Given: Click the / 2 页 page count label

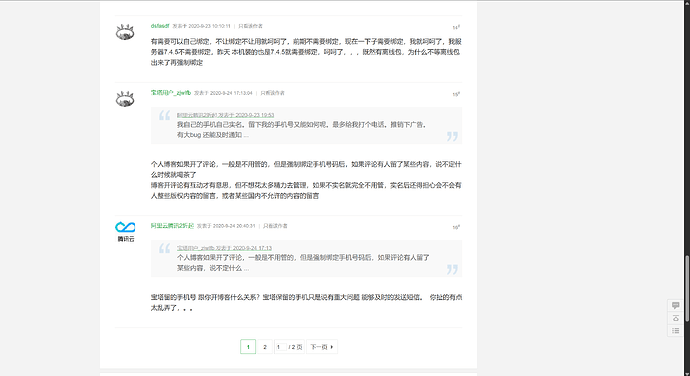Looking at the screenshot, I should click(x=295, y=347).
